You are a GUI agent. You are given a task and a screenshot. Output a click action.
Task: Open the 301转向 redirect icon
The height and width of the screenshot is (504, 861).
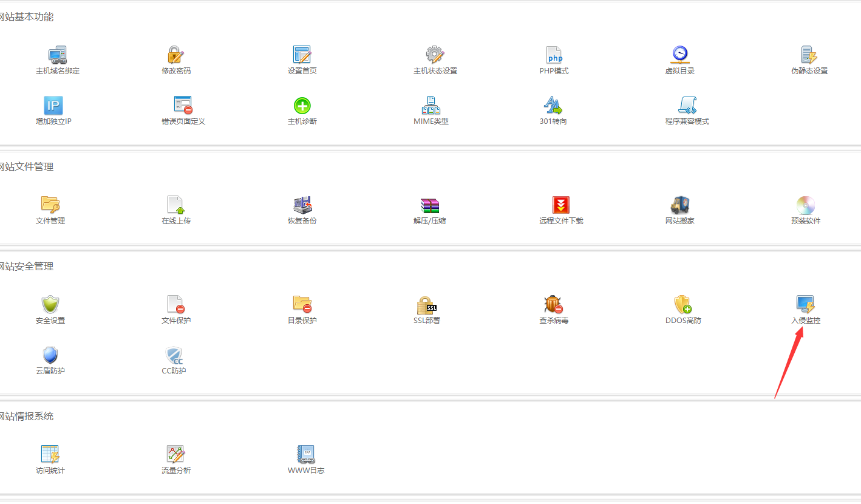pyautogui.click(x=553, y=106)
